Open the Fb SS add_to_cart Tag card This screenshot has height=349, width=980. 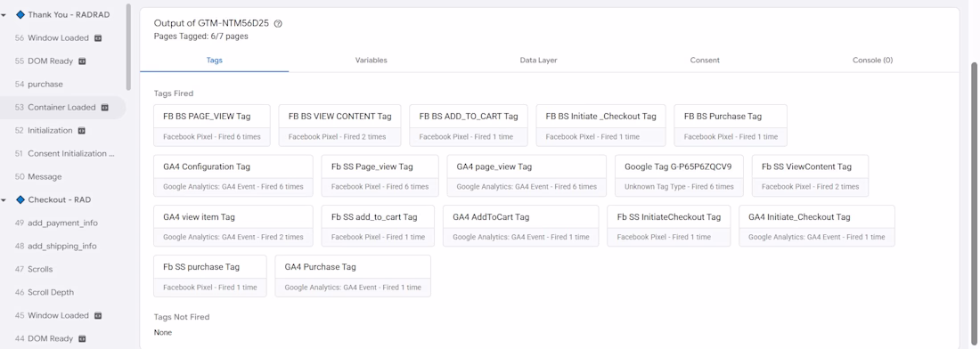pos(378,226)
